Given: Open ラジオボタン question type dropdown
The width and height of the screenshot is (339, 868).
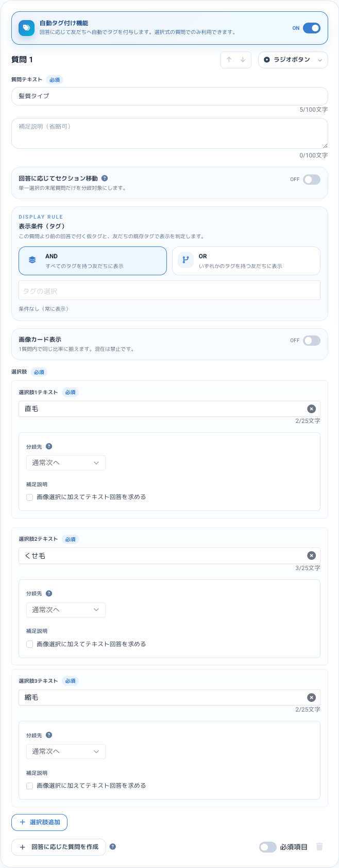Looking at the screenshot, I should [x=293, y=60].
